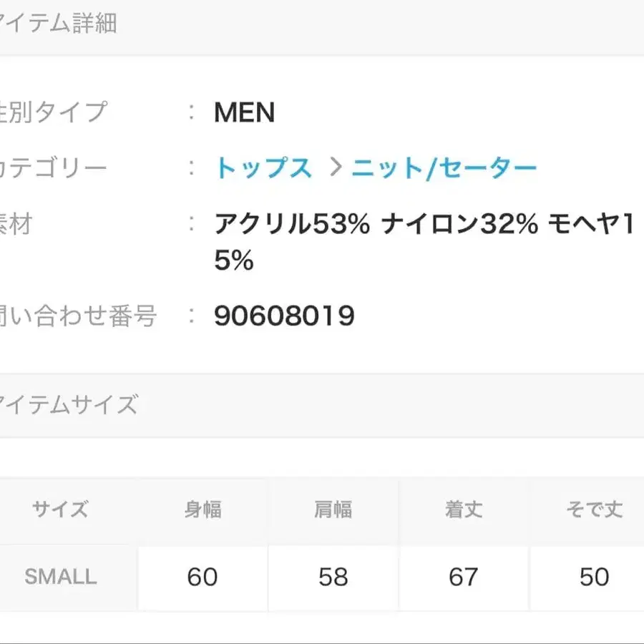Click the garment length value 67
Image resolution: width=644 pixels, height=644 pixels.
click(464, 577)
